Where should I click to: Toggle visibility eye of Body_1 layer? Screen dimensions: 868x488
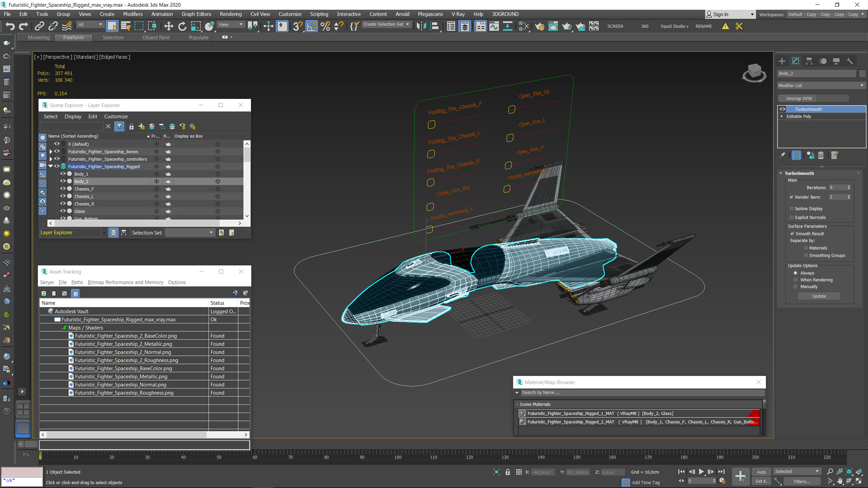(63, 174)
